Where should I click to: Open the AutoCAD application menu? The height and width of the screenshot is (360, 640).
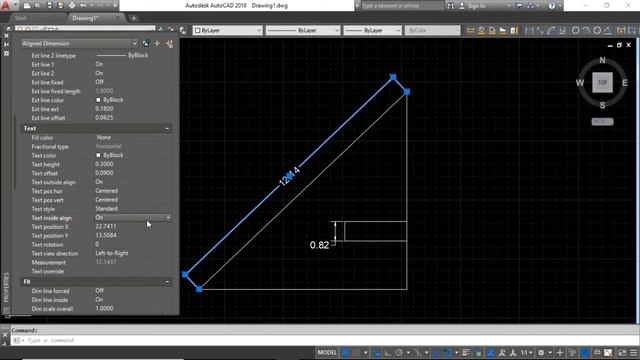[6, 5]
